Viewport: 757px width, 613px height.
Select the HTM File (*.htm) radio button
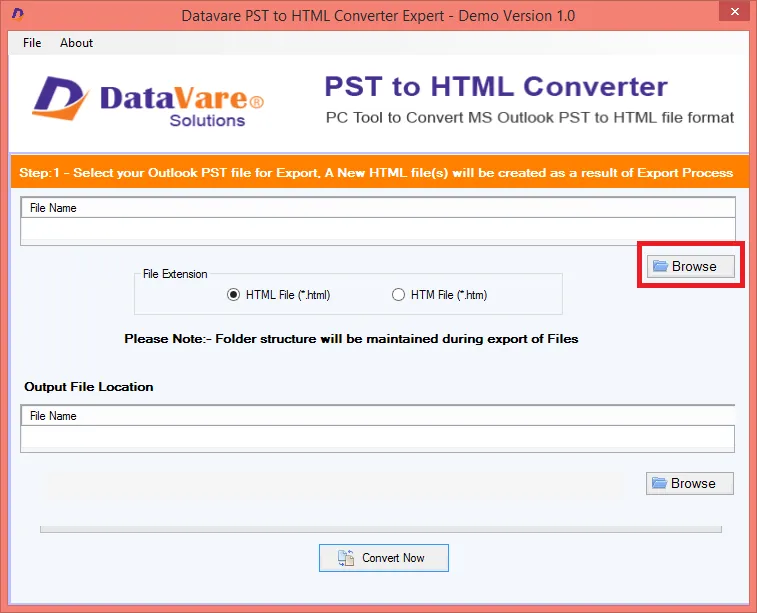[x=398, y=295]
